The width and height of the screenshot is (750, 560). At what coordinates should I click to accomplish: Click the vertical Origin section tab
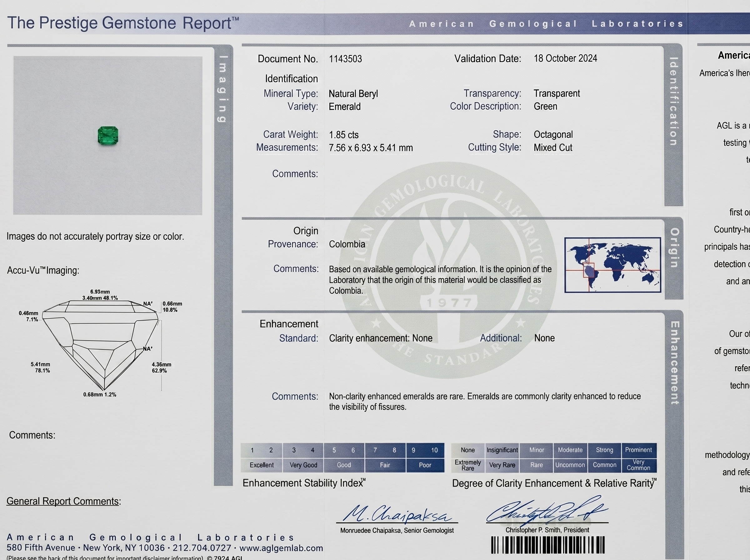[674, 258]
